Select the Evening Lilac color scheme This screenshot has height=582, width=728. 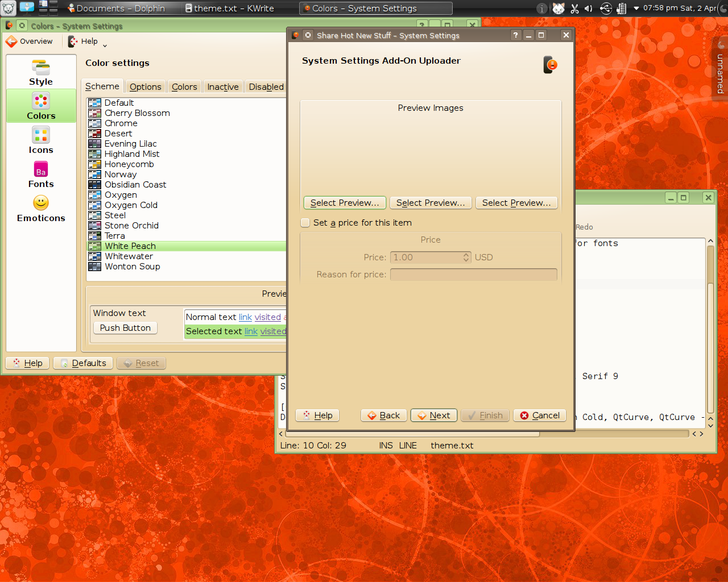point(187,144)
